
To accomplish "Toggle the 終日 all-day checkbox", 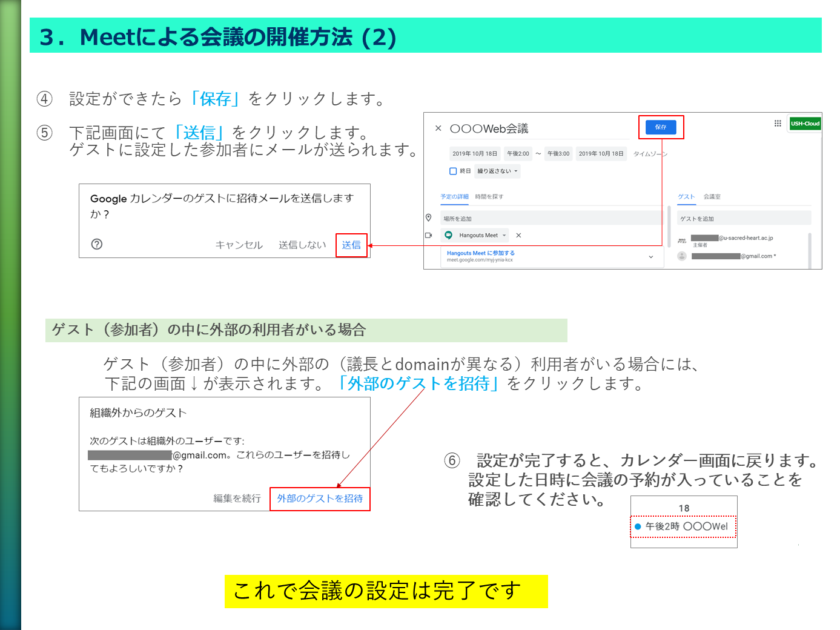I will click(x=453, y=171).
